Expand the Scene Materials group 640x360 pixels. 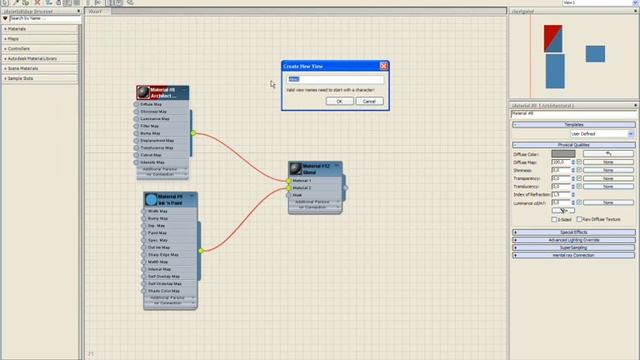[40, 69]
